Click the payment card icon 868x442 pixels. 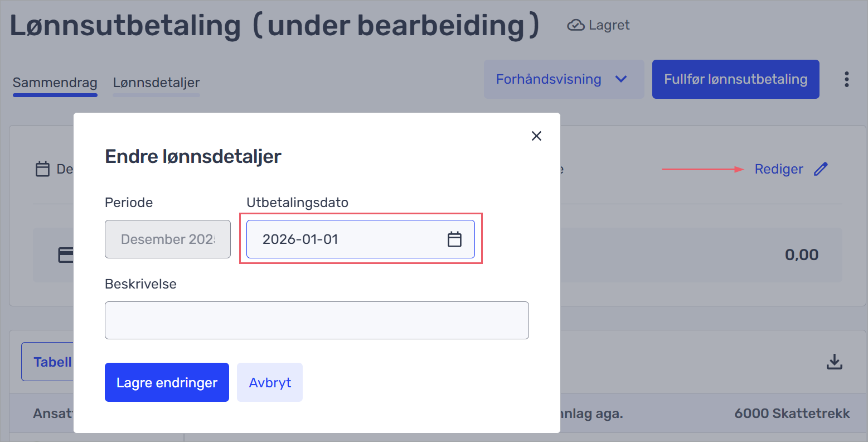point(66,255)
